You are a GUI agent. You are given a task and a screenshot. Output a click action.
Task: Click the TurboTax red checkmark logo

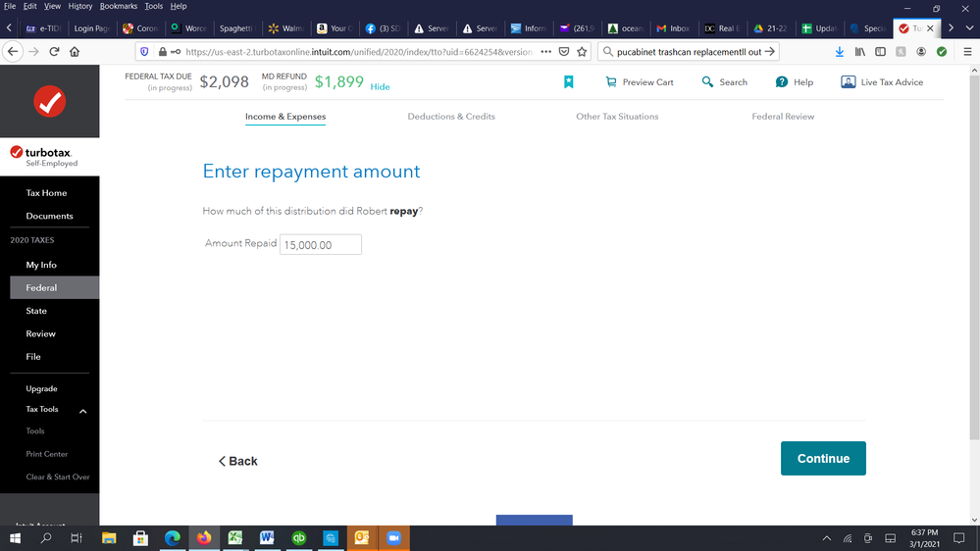49,101
